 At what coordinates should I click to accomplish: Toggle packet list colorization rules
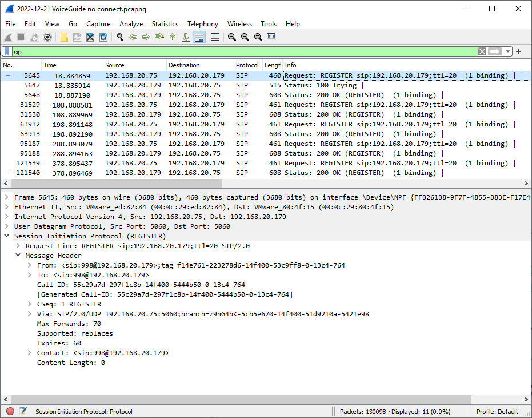[215, 37]
